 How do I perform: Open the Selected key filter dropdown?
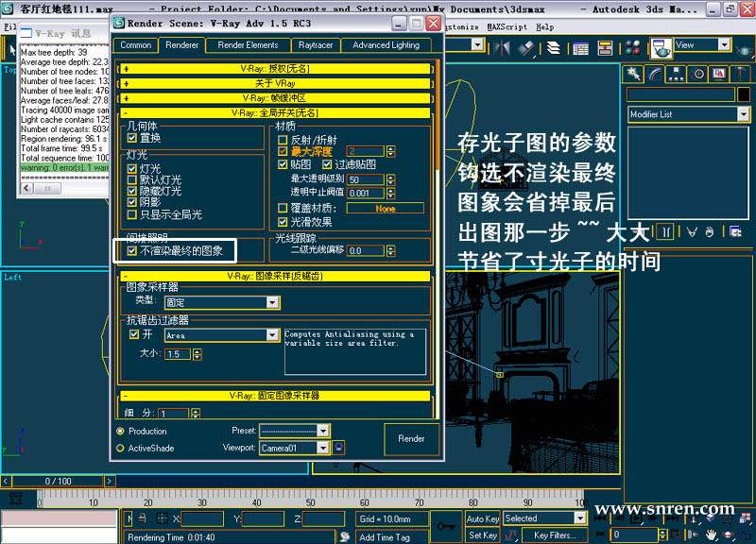coord(545,518)
